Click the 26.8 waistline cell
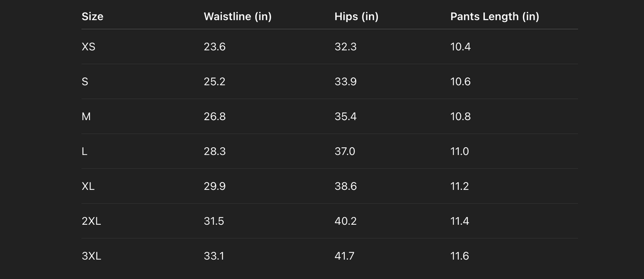 coord(214,117)
